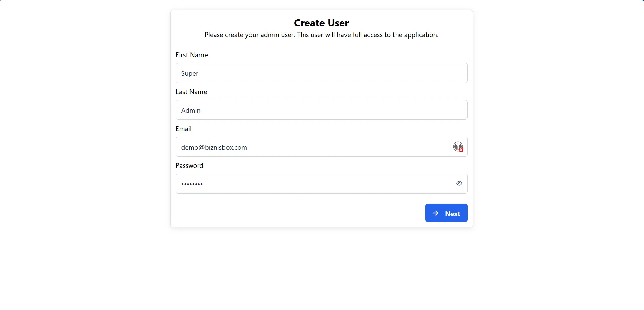Image resolution: width=644 pixels, height=310 pixels.
Task: Submit the admin user form via Next
Action: tap(446, 213)
